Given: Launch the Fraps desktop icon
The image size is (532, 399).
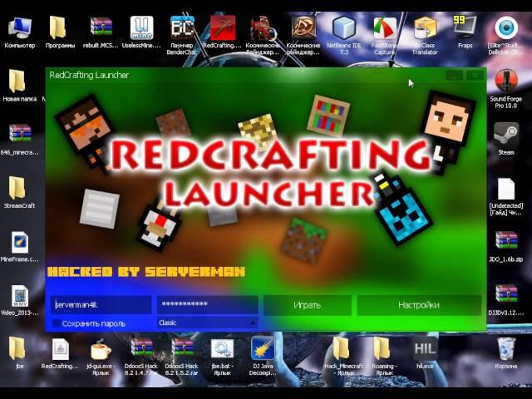Looking at the screenshot, I should (465, 27).
